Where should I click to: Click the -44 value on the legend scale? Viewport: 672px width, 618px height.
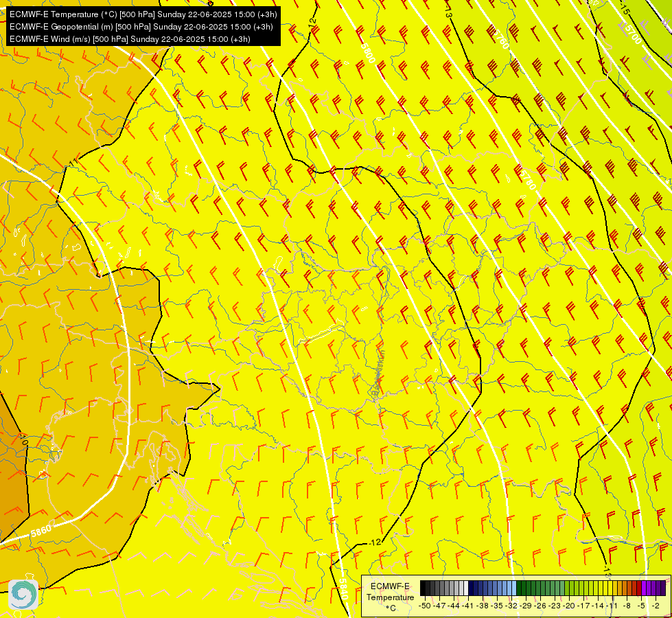click(x=454, y=606)
